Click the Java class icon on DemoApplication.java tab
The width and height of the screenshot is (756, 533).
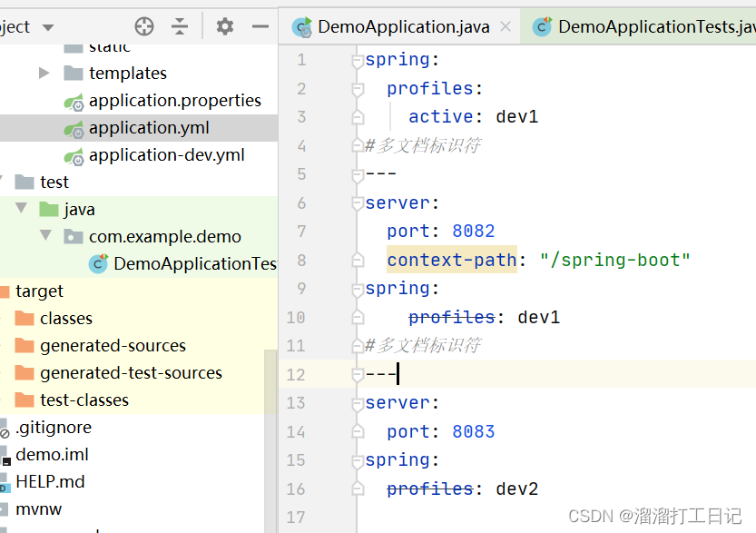(x=300, y=26)
